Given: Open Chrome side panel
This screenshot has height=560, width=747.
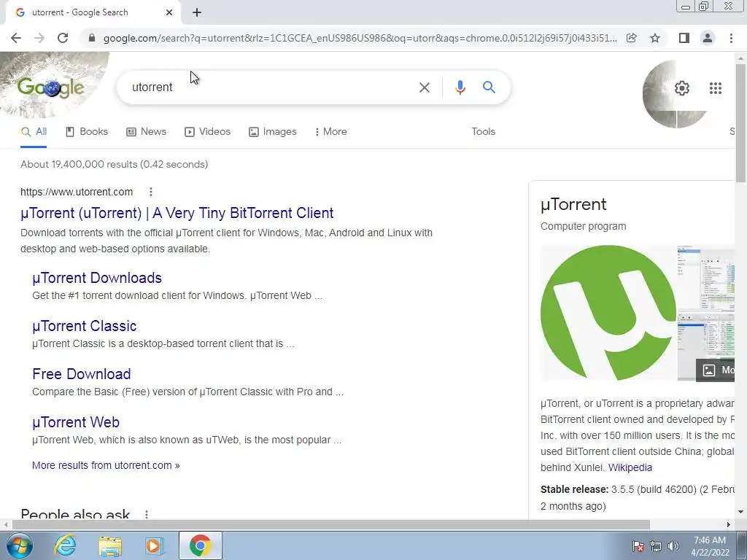Looking at the screenshot, I should [684, 38].
